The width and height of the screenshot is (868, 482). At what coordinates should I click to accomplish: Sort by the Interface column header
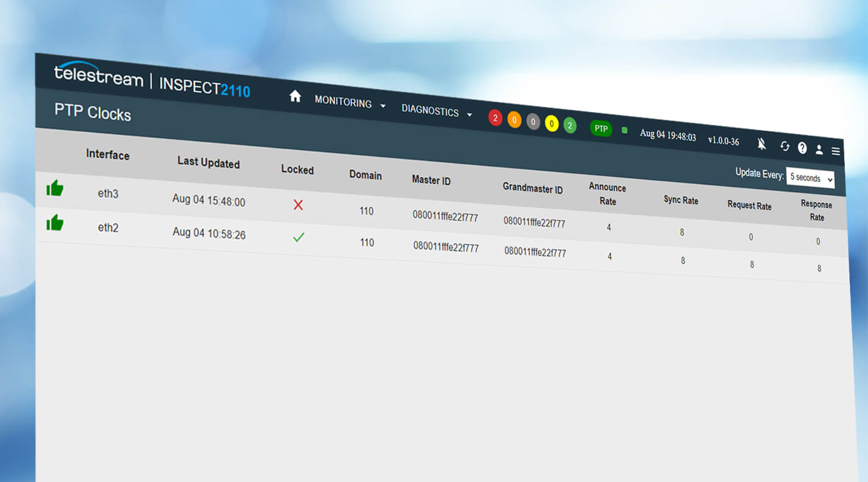(107, 154)
